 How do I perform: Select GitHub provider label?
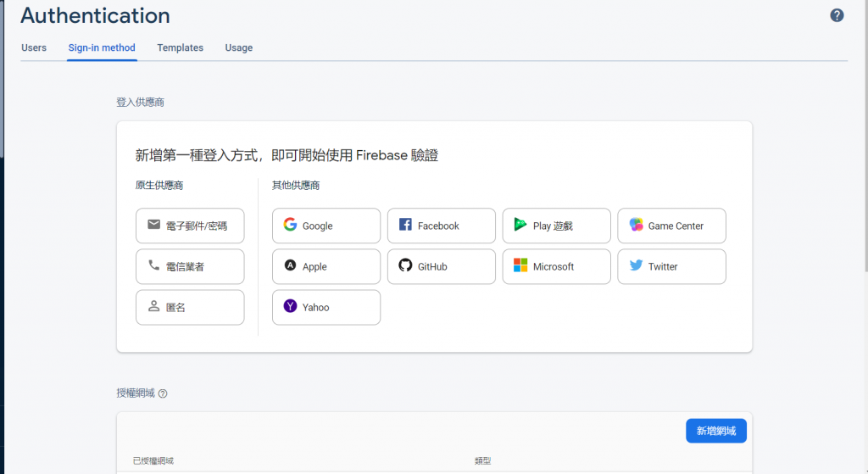432,267
